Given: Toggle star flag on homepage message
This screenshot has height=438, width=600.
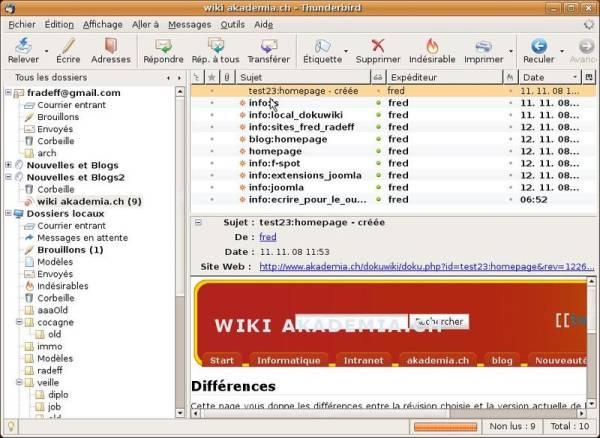Looking at the screenshot, I should (212, 151).
